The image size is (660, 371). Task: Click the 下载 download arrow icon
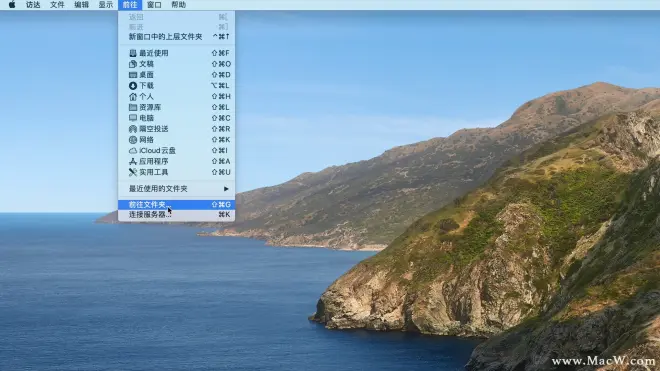133,85
